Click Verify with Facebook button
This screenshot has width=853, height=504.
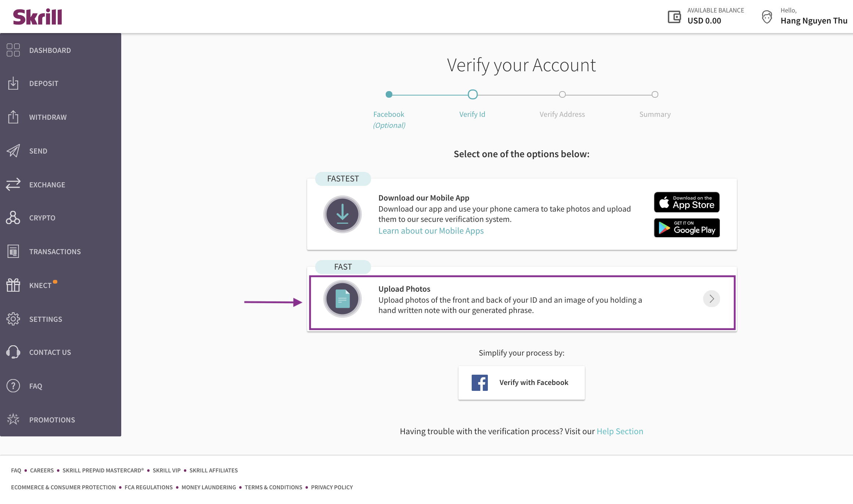[521, 382]
